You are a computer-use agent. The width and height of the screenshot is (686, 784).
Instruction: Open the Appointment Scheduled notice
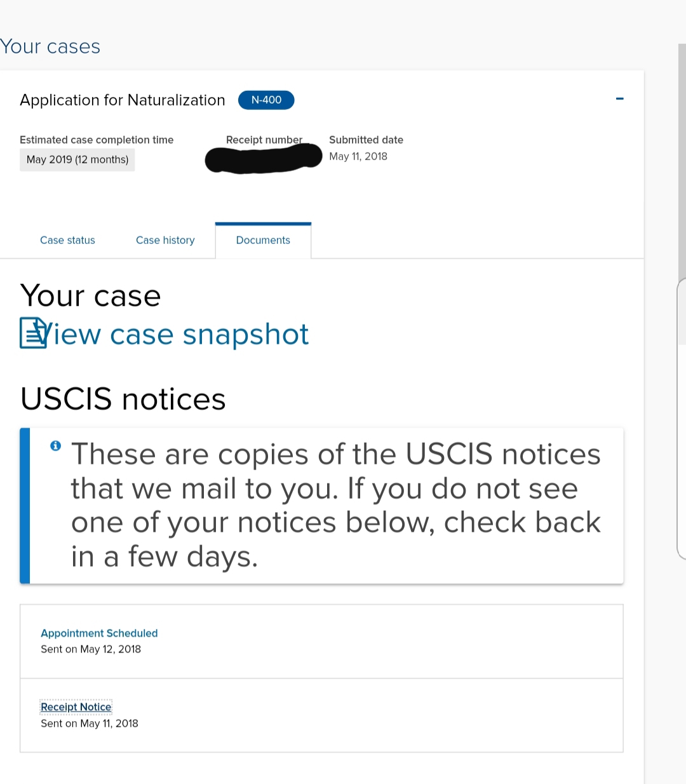tap(99, 633)
